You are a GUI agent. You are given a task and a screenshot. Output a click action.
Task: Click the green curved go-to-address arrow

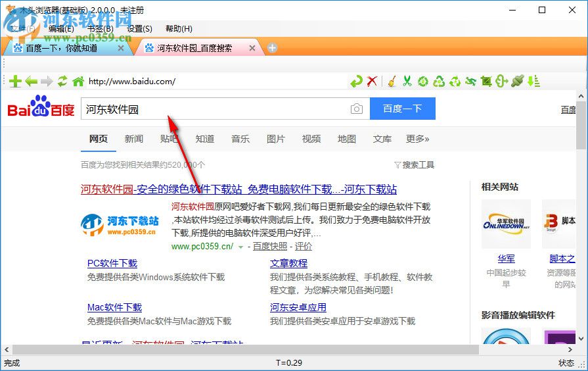(356, 81)
